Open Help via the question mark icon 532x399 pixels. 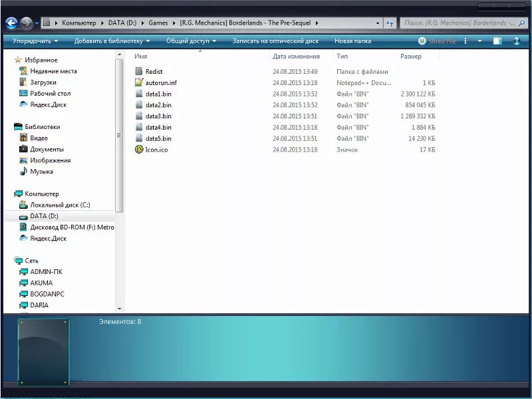tap(517, 41)
